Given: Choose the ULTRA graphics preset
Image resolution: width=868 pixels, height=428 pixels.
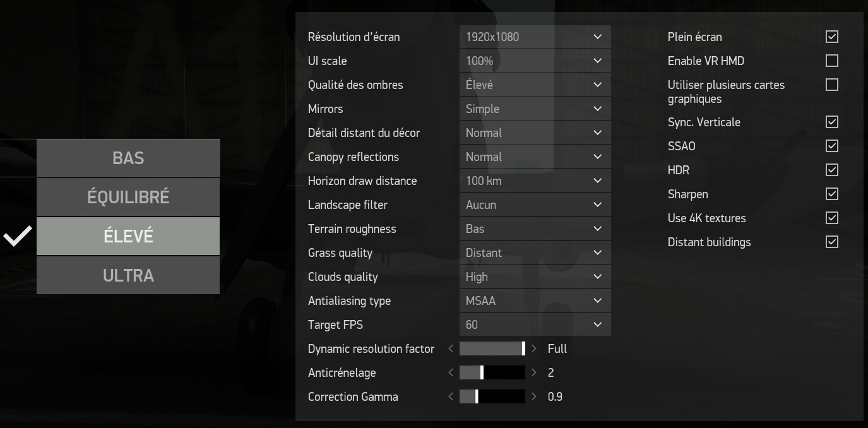Looking at the screenshot, I should click(128, 275).
